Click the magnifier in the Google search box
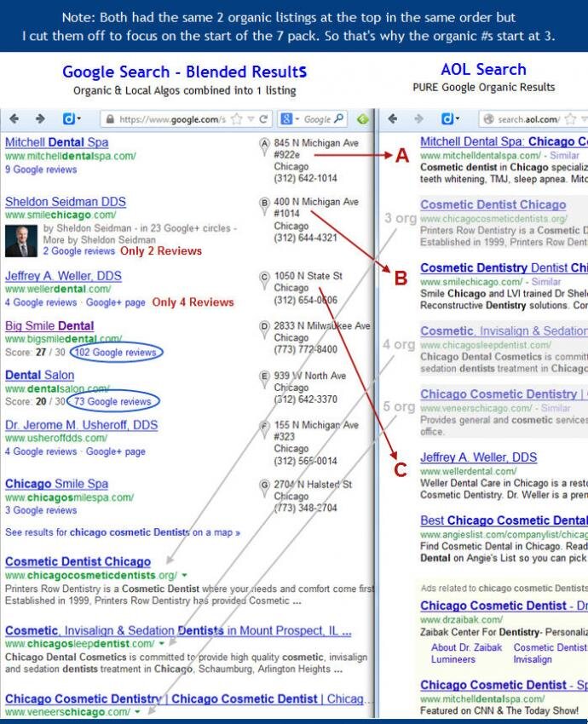The image size is (588, 724). click(x=338, y=118)
